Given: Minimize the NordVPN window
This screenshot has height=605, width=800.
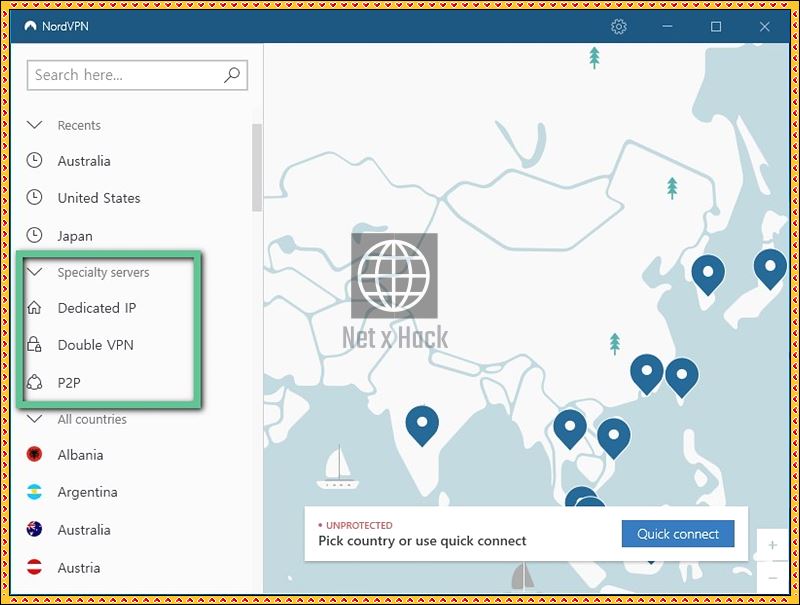Looking at the screenshot, I should [667, 27].
